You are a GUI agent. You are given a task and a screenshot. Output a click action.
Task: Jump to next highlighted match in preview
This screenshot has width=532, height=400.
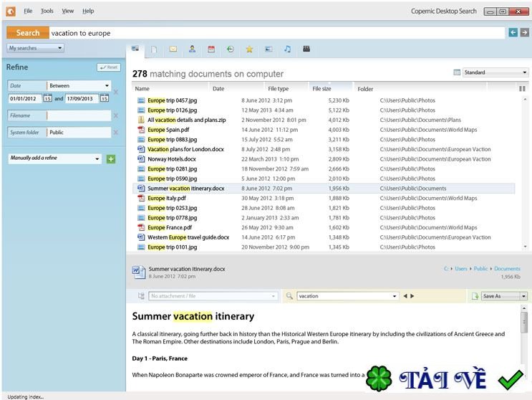(412, 296)
